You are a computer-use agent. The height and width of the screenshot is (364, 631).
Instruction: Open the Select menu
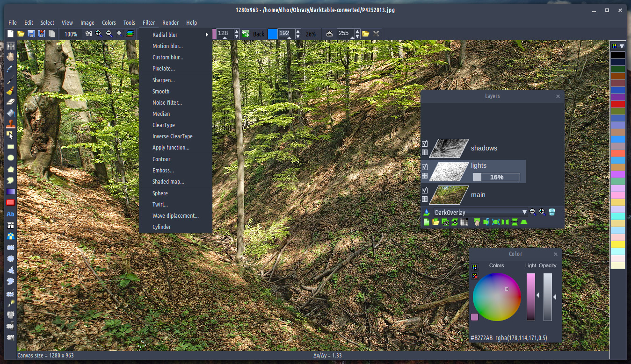[47, 22]
